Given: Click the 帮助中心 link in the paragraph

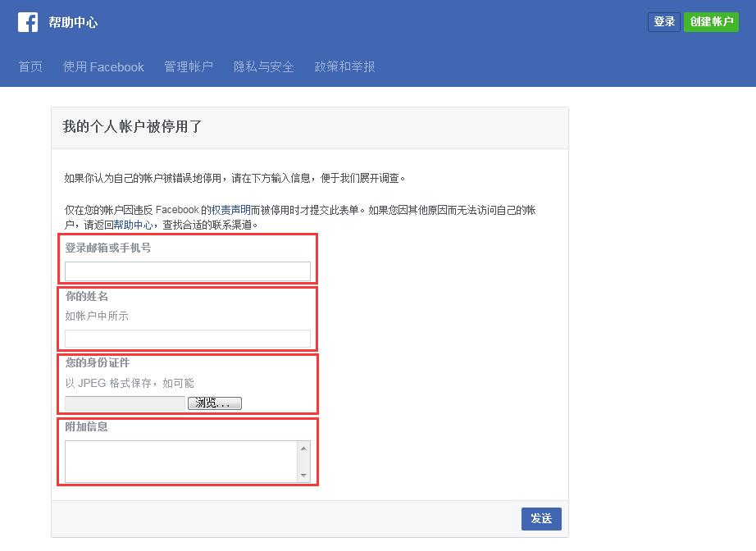Looking at the screenshot, I should [x=133, y=224].
